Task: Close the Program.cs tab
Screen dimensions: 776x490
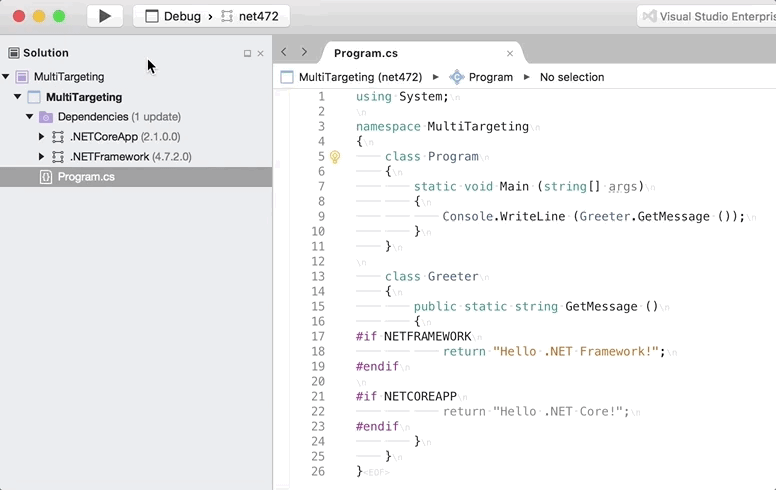Action: 510,54
